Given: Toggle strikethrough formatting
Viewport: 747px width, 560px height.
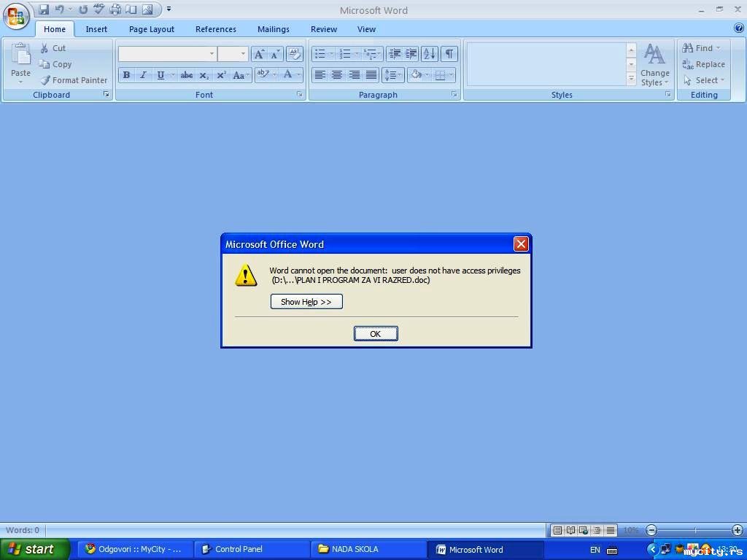Looking at the screenshot, I should 186,75.
